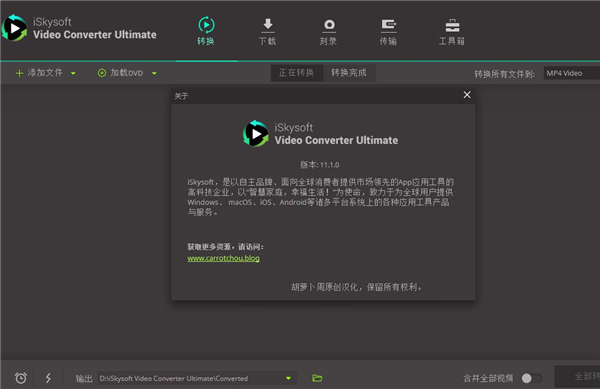This screenshot has width=600, height=389.
Task: Click the alarm clock scheduler icon
Action: pos(21,378)
